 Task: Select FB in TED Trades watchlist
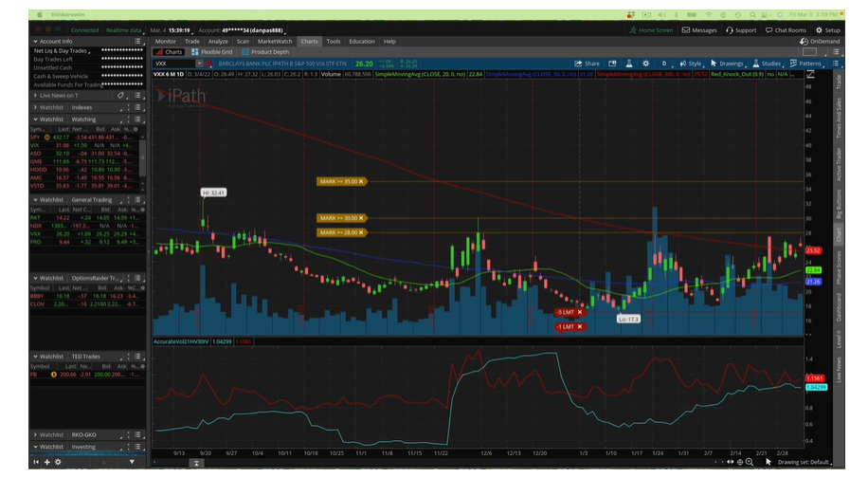86,375
